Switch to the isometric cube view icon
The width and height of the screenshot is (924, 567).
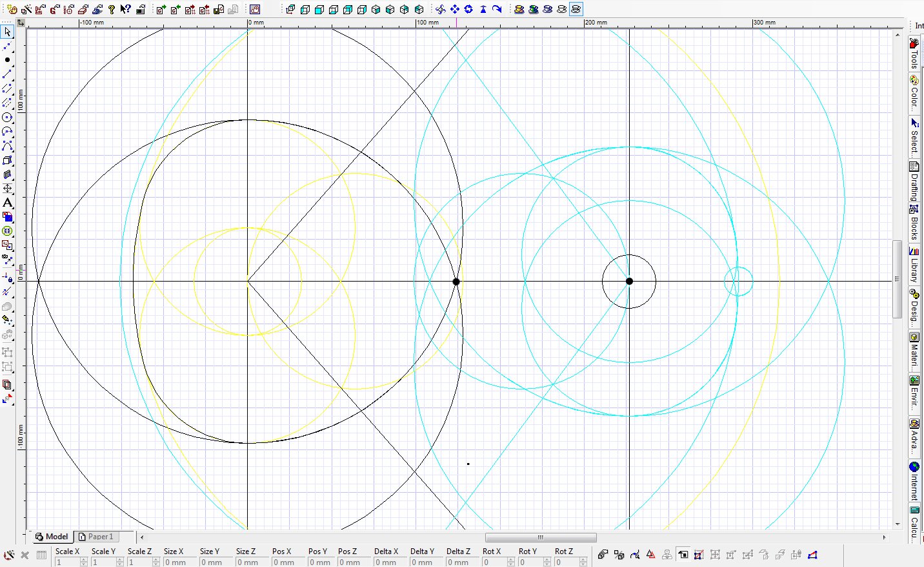click(x=376, y=9)
